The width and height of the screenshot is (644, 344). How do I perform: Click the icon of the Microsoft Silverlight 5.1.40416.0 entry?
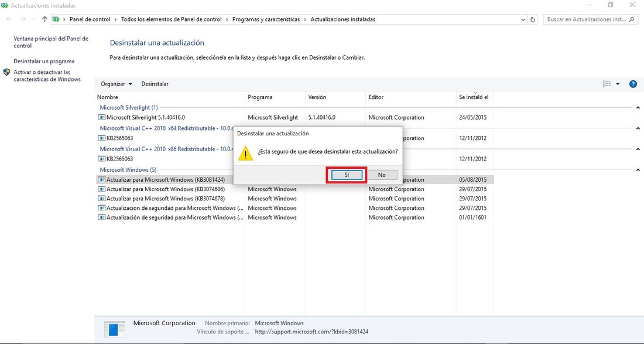click(101, 117)
